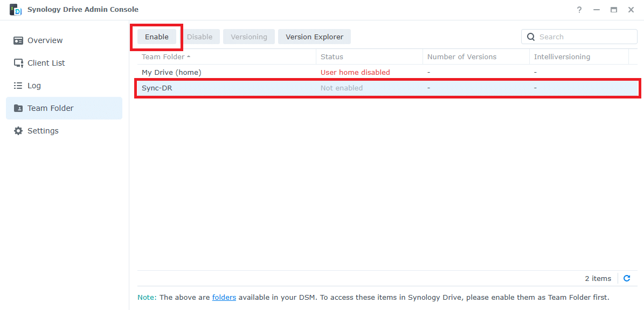The image size is (644, 310).
Task: Click the Not enabled status cell
Action: [342, 88]
